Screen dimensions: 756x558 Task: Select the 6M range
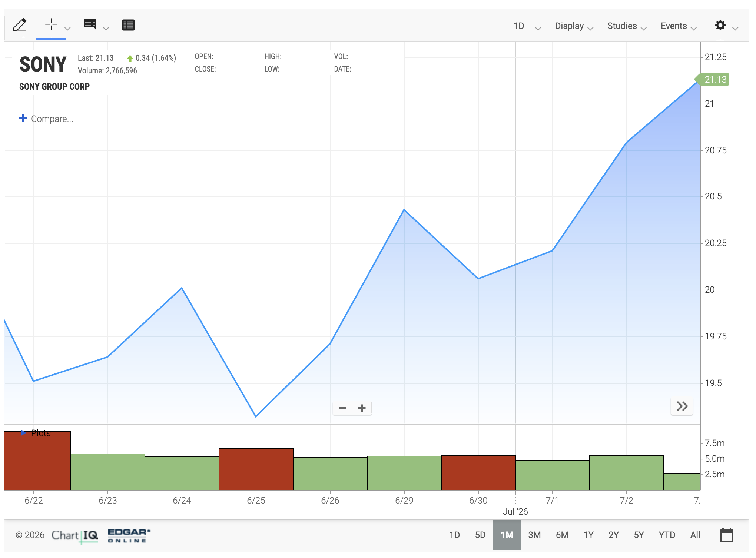(x=562, y=535)
